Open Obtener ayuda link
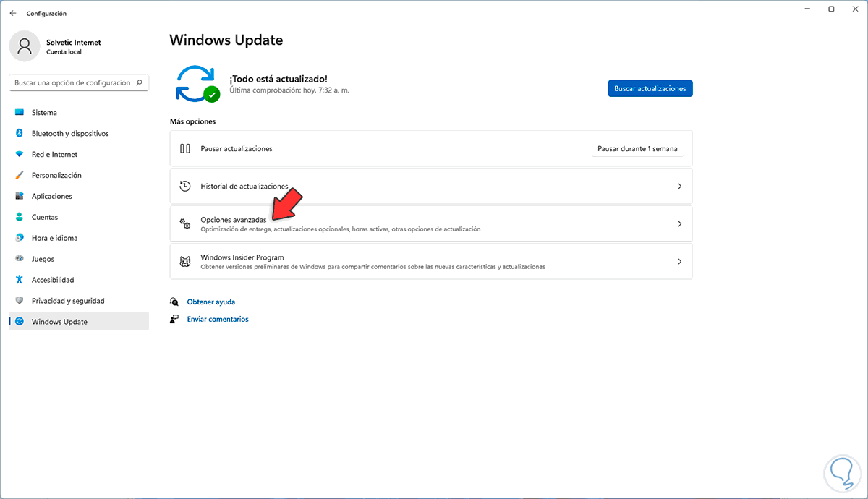Viewport: 868px width, 499px height. [x=211, y=302]
